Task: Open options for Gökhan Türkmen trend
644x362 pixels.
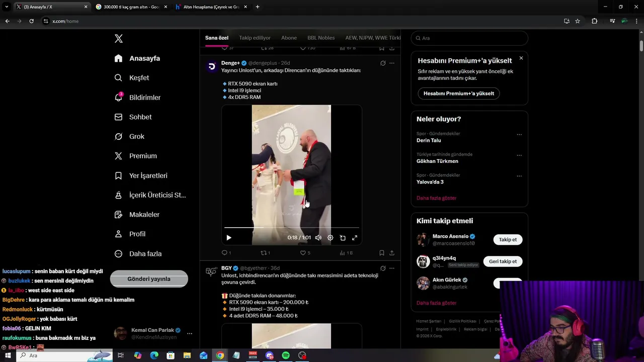Action: 519,155
